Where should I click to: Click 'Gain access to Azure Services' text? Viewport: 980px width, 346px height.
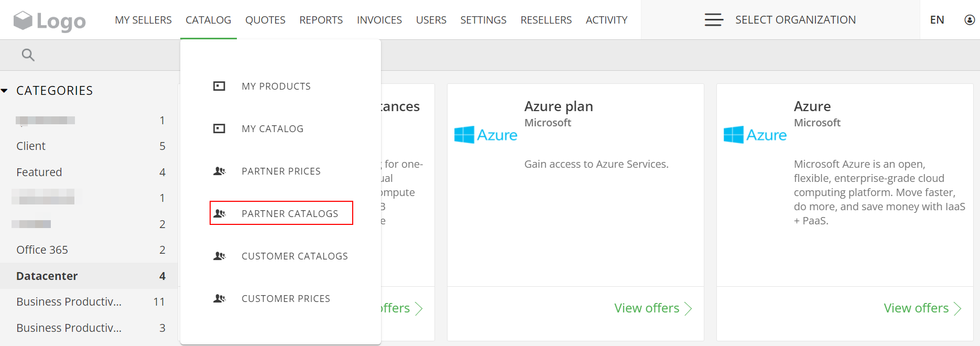point(596,164)
